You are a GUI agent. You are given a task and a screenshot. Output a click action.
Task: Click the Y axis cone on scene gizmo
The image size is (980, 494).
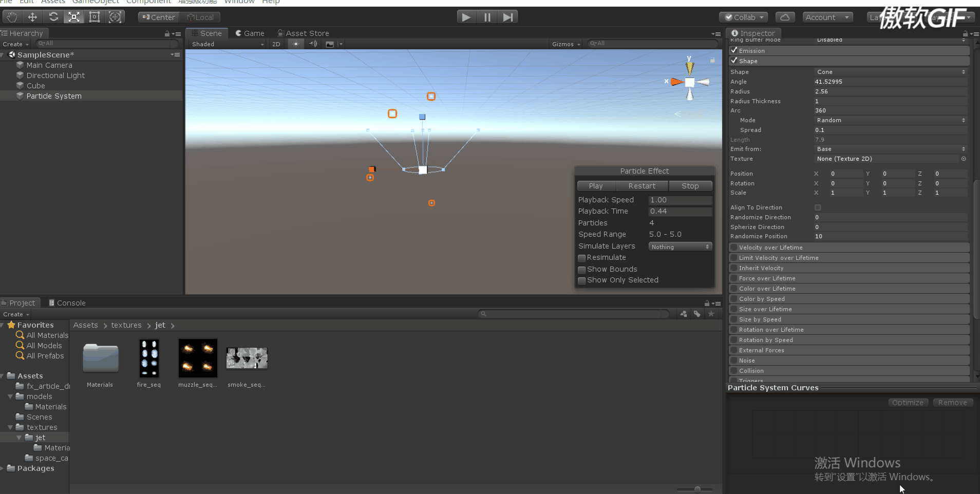point(690,68)
